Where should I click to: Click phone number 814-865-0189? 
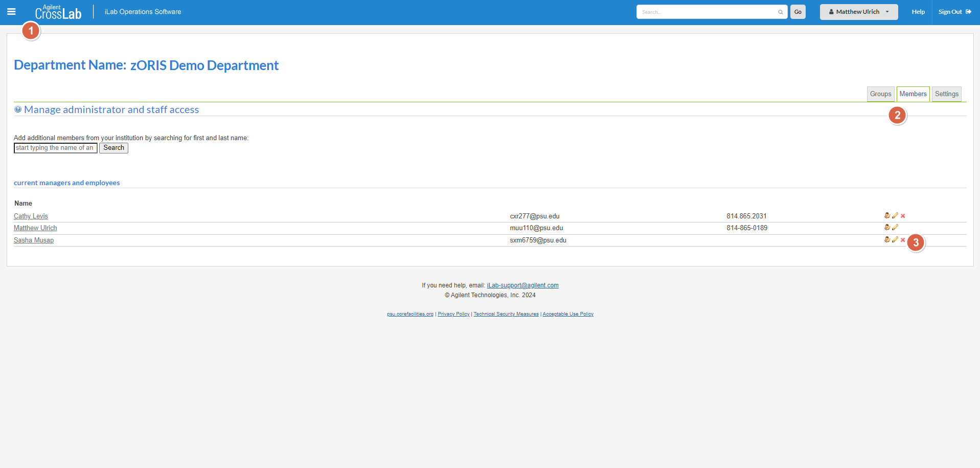coord(747,228)
